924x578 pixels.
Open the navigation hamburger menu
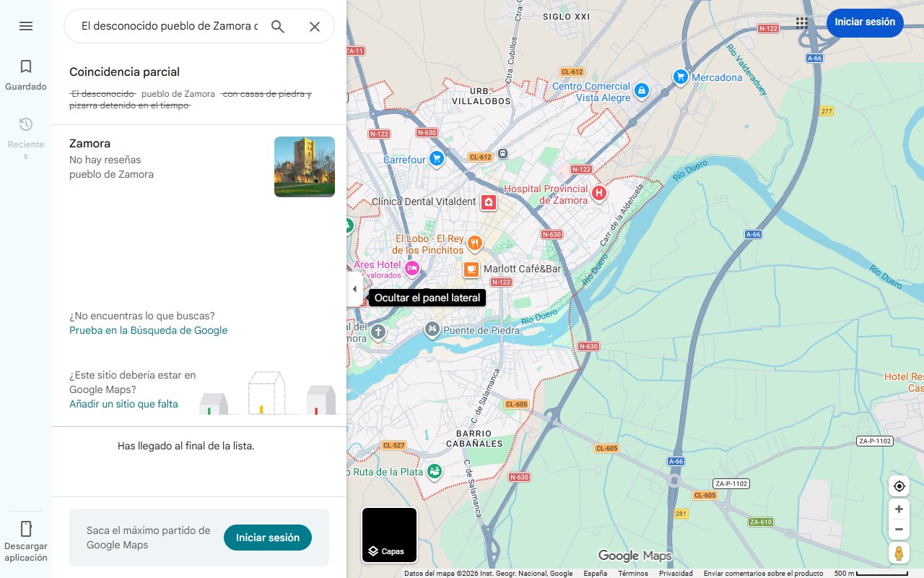point(26,26)
